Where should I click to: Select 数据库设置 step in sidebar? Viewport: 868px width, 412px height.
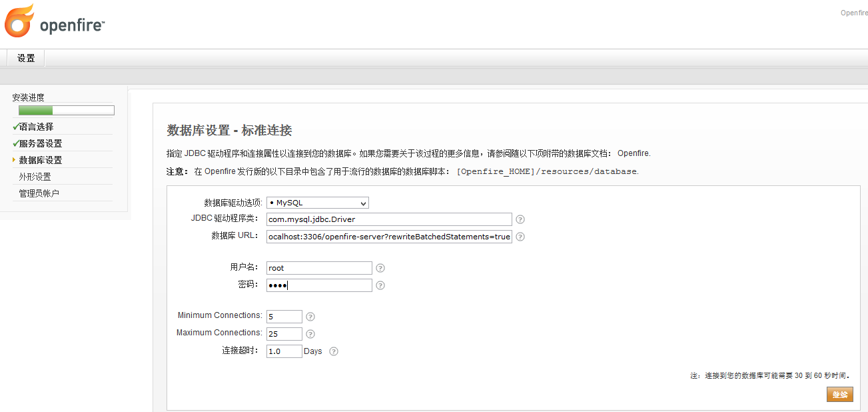tap(41, 160)
